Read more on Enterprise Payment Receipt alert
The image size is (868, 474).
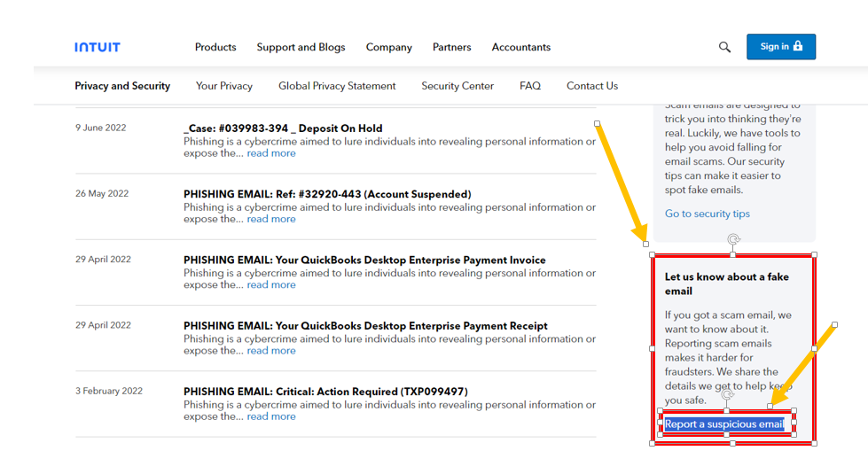271,351
